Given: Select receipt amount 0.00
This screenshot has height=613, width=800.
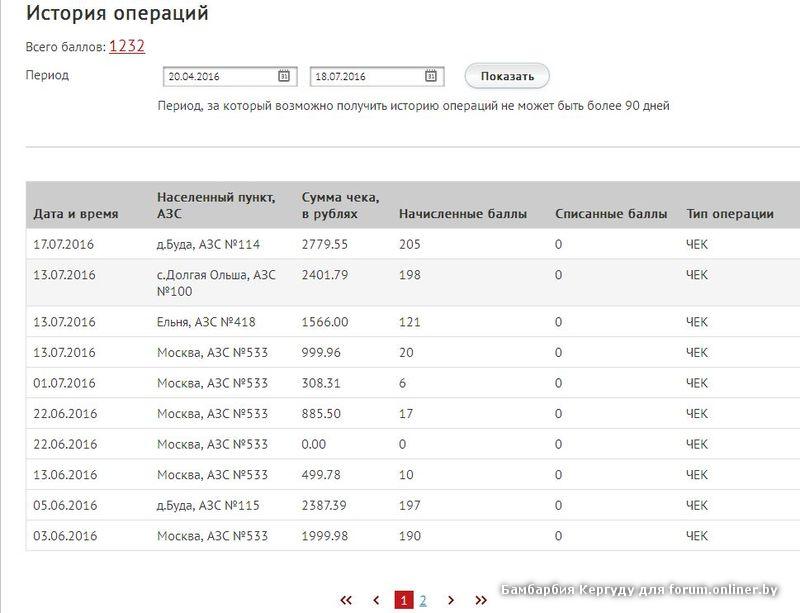Looking at the screenshot, I should click(314, 444).
